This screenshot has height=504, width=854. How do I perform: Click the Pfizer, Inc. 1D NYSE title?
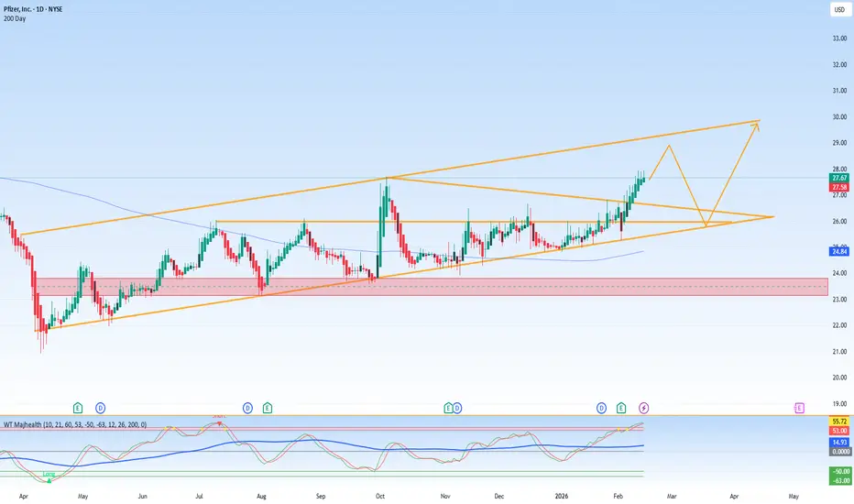click(x=33, y=9)
